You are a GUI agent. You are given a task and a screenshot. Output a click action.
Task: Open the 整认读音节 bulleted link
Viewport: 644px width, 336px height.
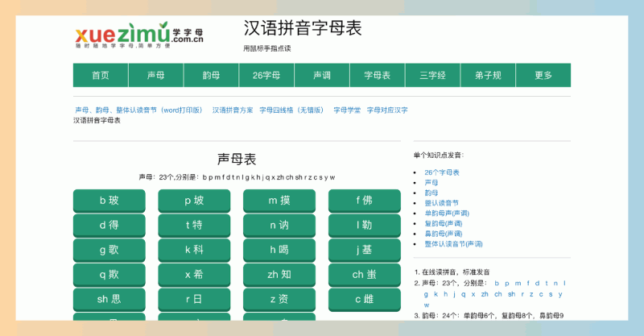coord(441,203)
